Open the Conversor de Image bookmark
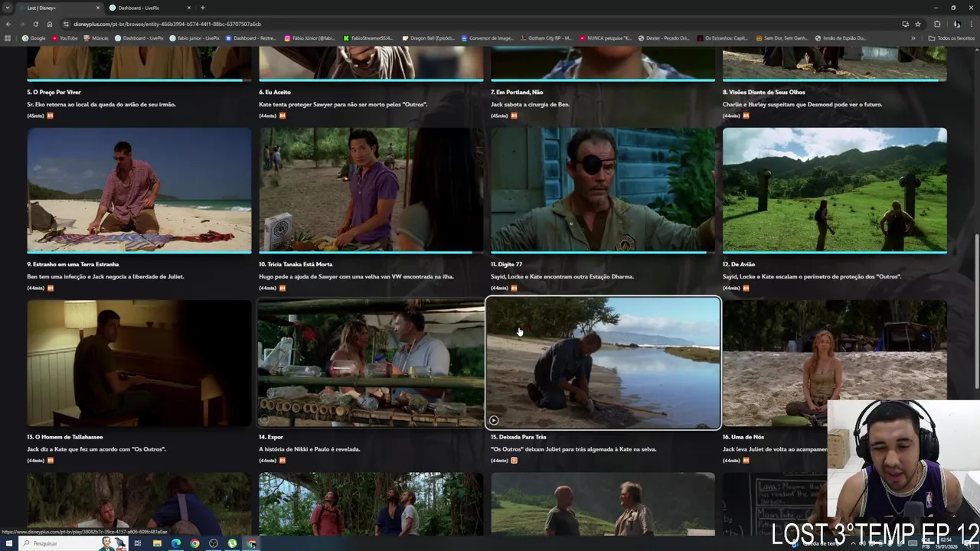Image resolution: width=980 pixels, height=551 pixels. (x=487, y=37)
